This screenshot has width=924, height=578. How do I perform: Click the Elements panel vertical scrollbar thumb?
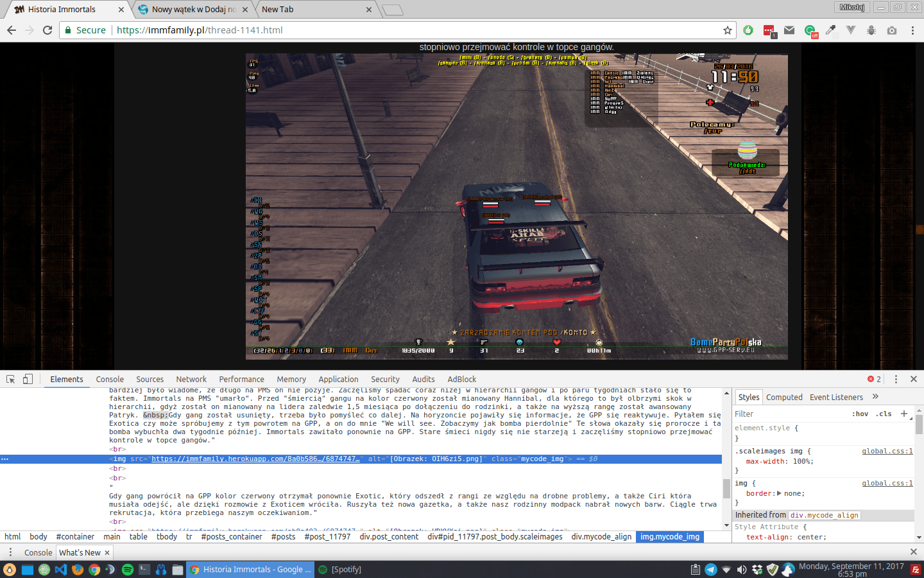726,489
